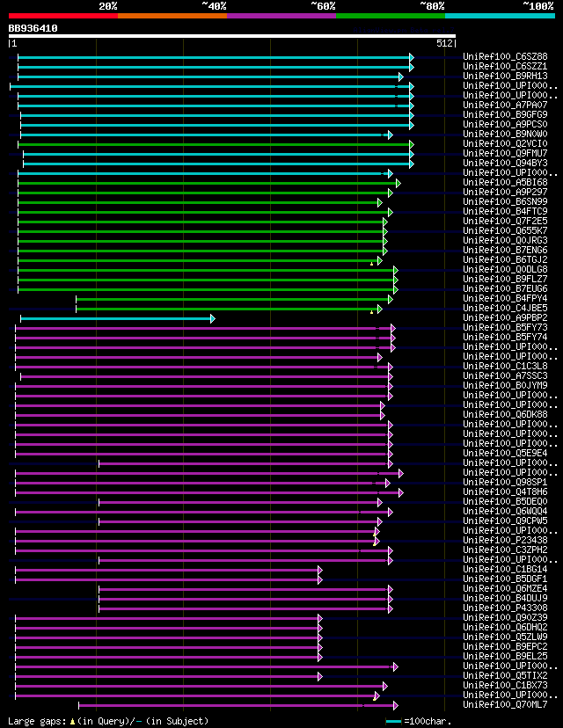Click the cyan ~100% identity legend bar

(x=500, y=16)
